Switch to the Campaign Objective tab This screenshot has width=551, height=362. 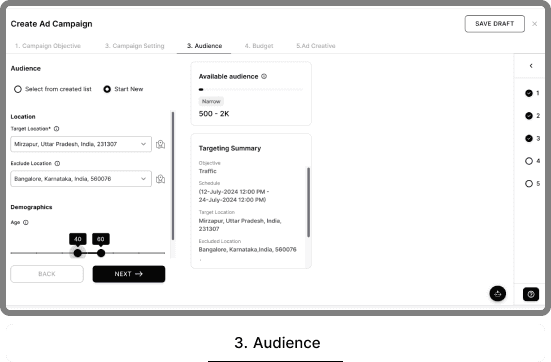point(48,46)
